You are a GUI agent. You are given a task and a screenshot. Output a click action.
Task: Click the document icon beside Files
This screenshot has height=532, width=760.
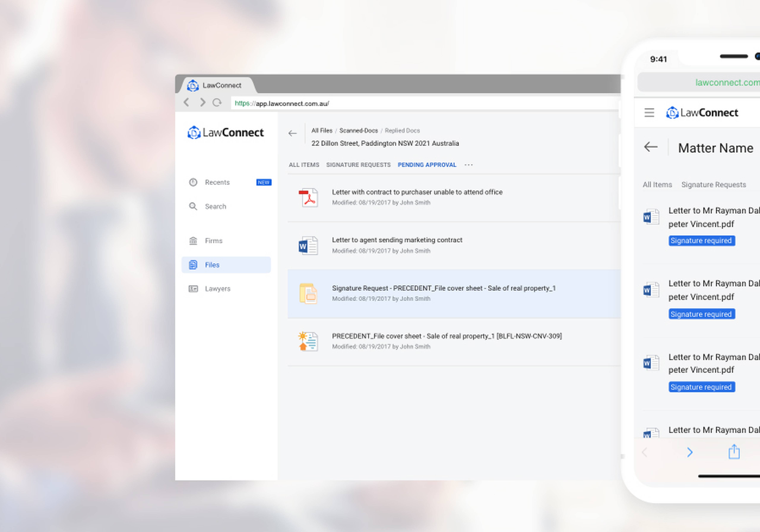(x=193, y=265)
